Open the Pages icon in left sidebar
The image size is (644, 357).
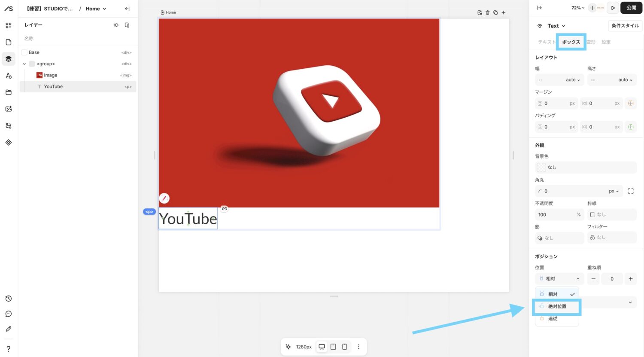[9, 42]
